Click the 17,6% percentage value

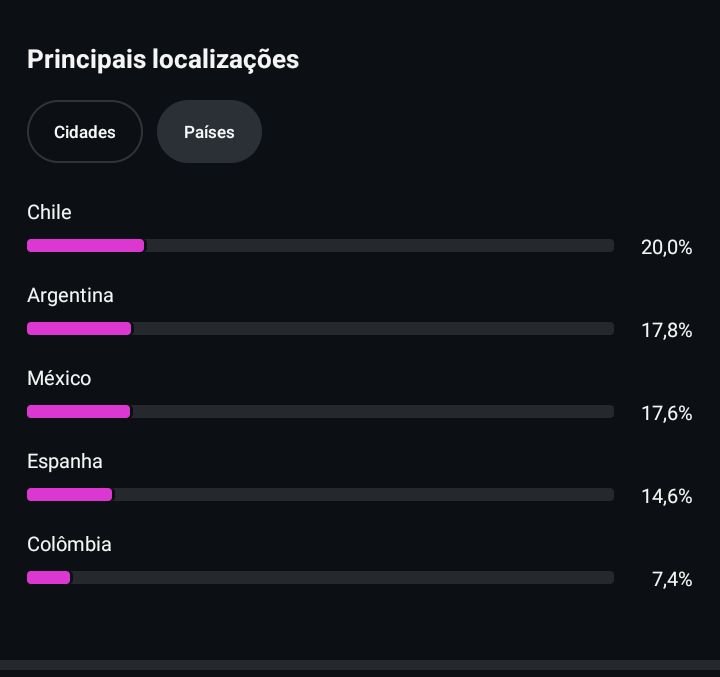tap(666, 413)
